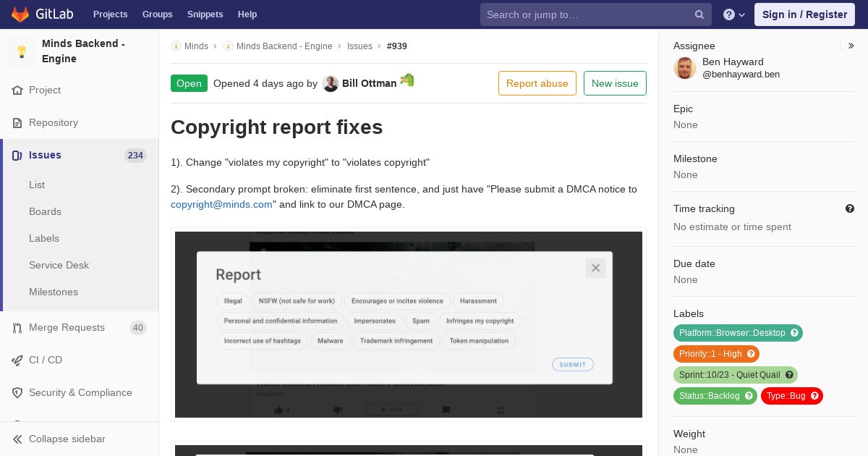The width and height of the screenshot is (868, 456).
Task: Open the issues List sidebar item
Action: [37, 185]
